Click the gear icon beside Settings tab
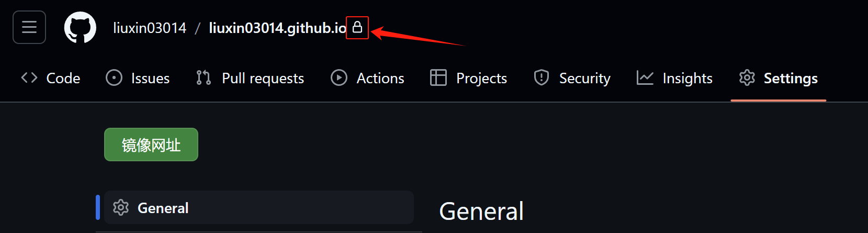Screen dimensions: 868x233 (747, 78)
